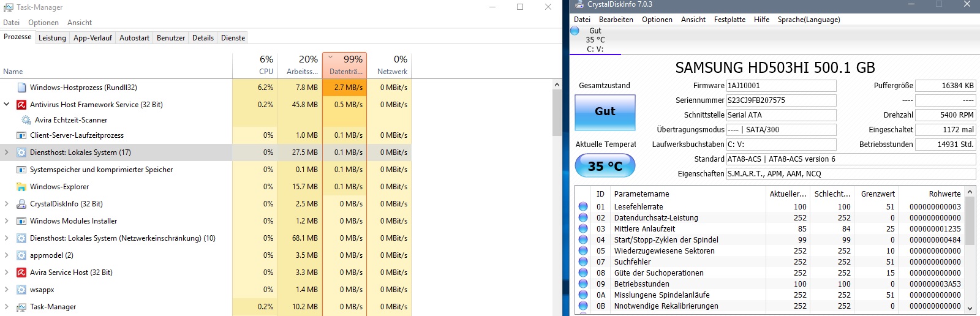This screenshot has width=980, height=316.
Task: Click Diensthost: Lokales System (17) gear icon
Action: click(21, 152)
